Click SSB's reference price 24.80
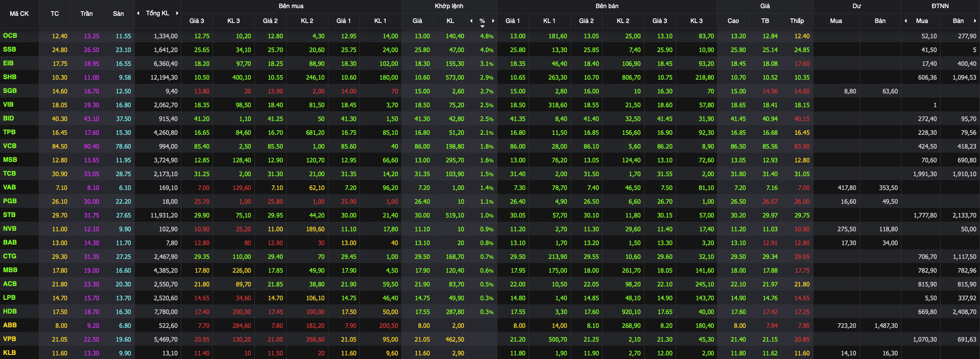The image size is (980, 359). 60,50
